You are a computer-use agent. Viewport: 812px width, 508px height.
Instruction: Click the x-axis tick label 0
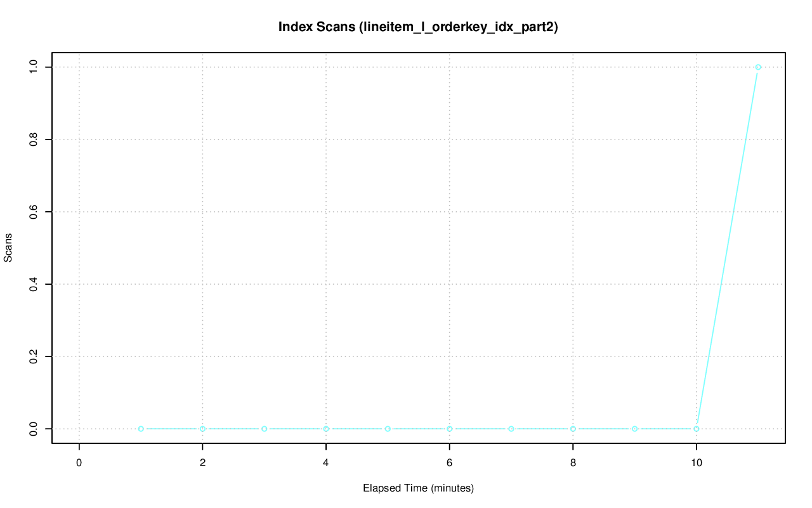tap(79, 463)
